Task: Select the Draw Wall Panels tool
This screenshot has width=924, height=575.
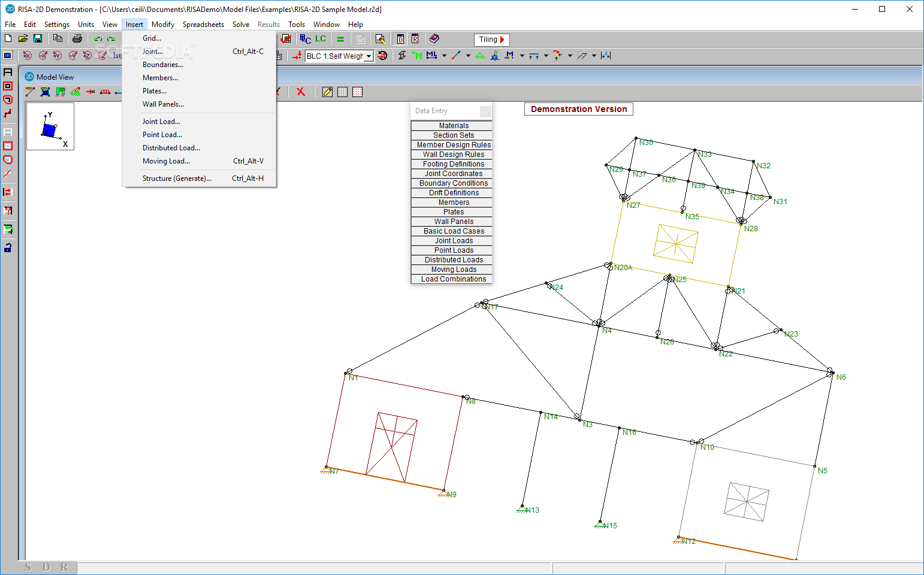Action: tap(60, 92)
